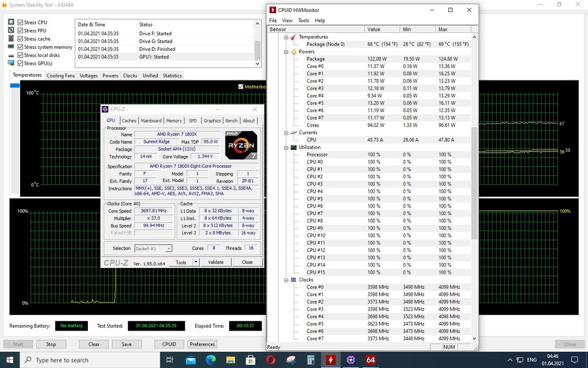Click the Tools button in CPU-Z
The height and width of the screenshot is (368, 588).
pyautogui.click(x=181, y=262)
